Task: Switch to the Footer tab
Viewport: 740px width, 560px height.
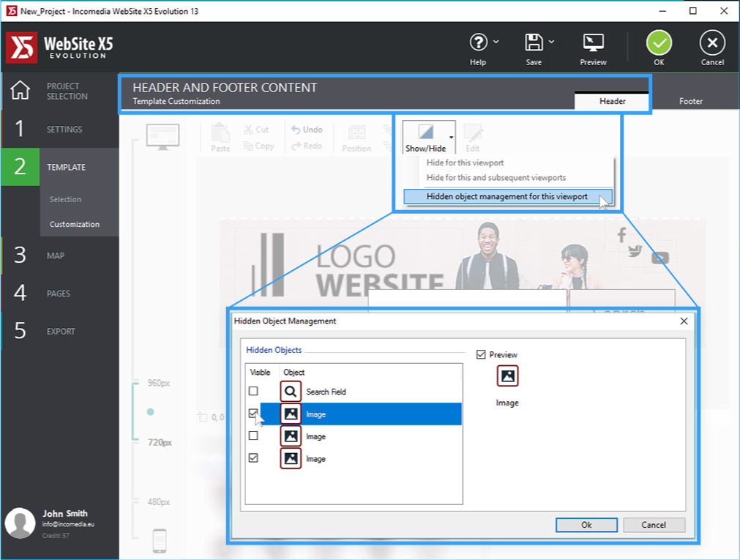Action: pyautogui.click(x=690, y=101)
